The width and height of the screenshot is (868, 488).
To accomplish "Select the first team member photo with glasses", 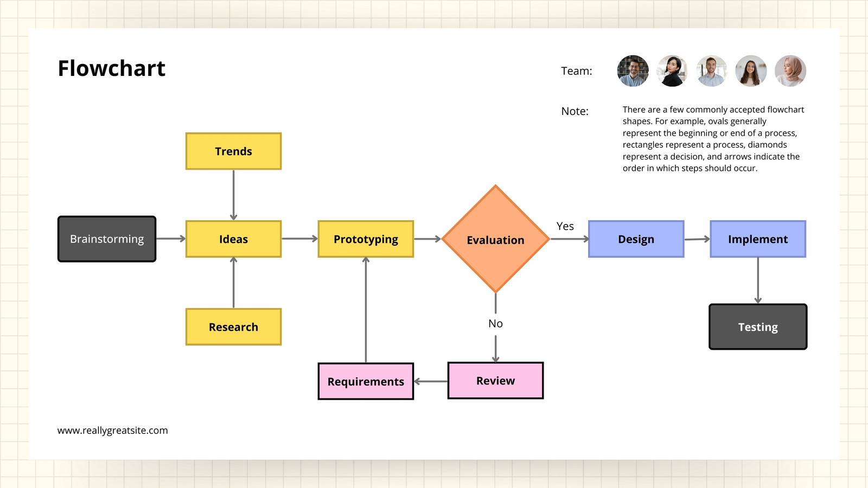I will [633, 71].
